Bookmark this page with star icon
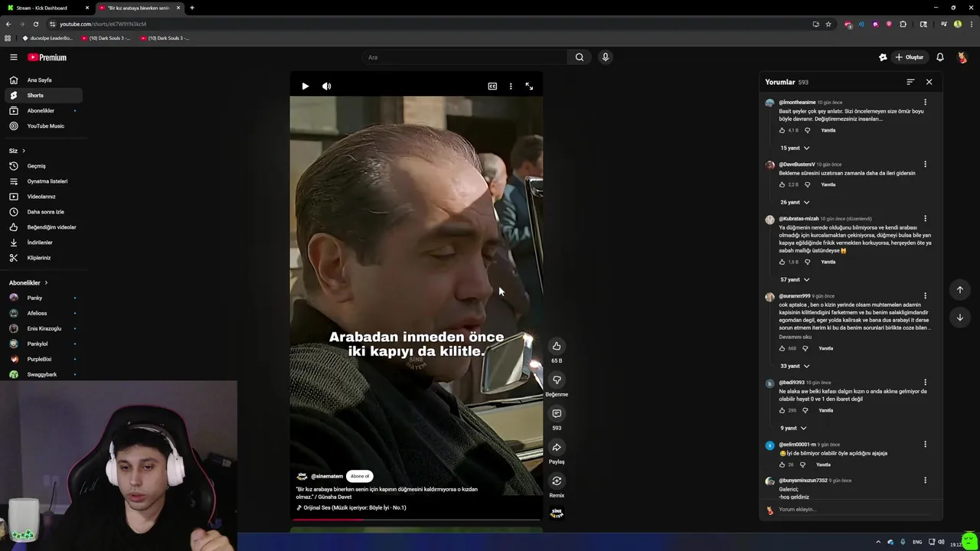 pyautogui.click(x=828, y=24)
